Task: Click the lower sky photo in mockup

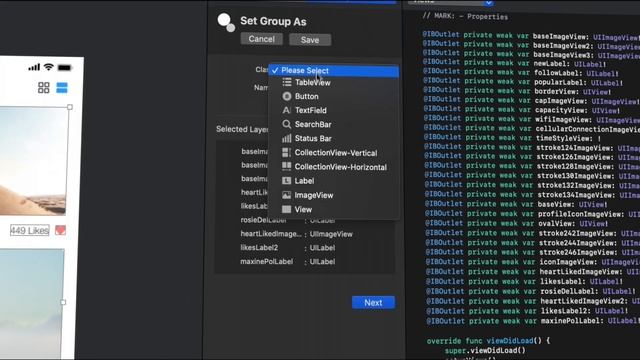Action: [32, 303]
